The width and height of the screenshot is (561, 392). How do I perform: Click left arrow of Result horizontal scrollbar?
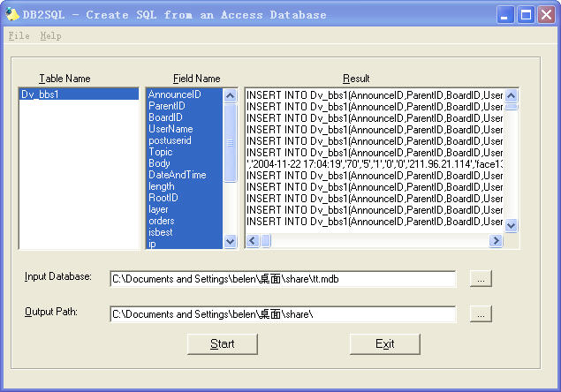253,241
